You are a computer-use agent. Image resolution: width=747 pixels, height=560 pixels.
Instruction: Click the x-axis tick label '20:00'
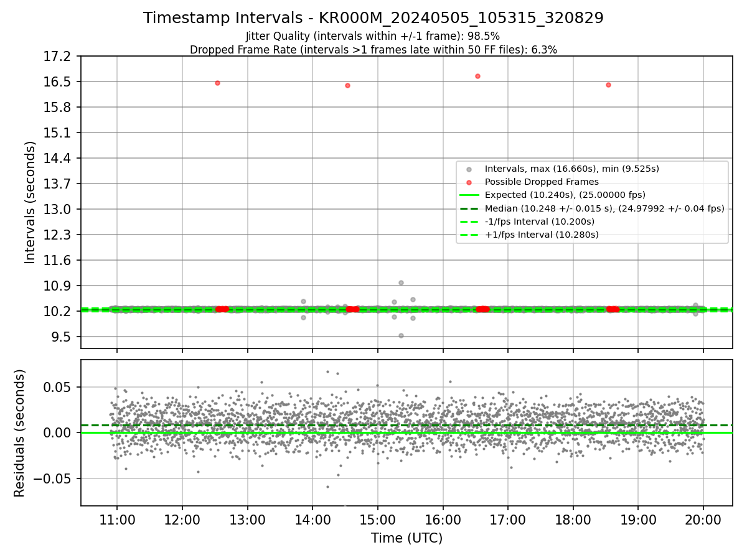(703, 520)
